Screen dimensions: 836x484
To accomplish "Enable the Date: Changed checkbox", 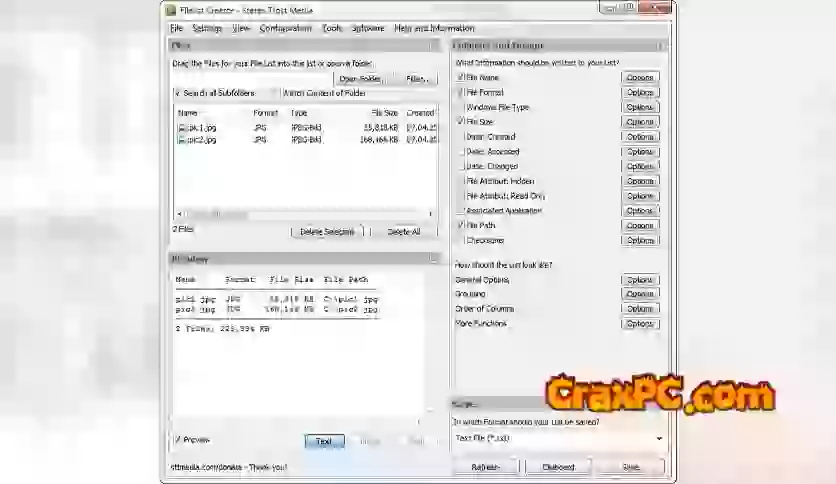I will [461, 166].
